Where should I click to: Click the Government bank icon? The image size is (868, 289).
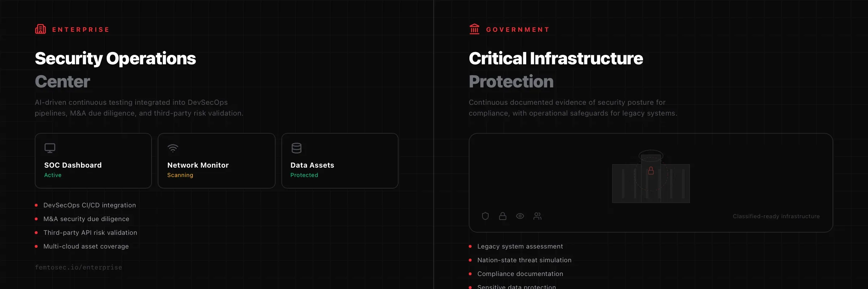(475, 29)
